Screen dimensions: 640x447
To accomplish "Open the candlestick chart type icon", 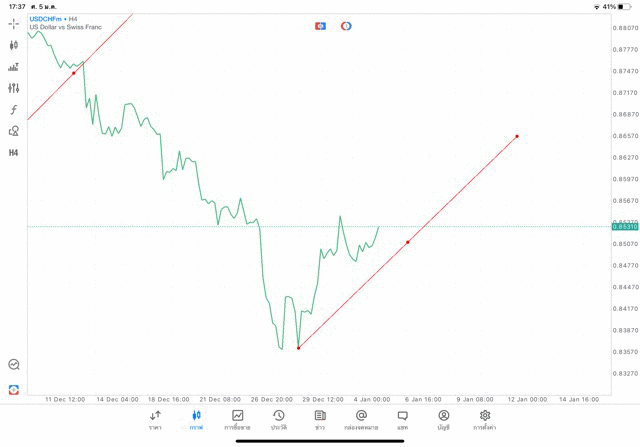I will click(x=14, y=45).
